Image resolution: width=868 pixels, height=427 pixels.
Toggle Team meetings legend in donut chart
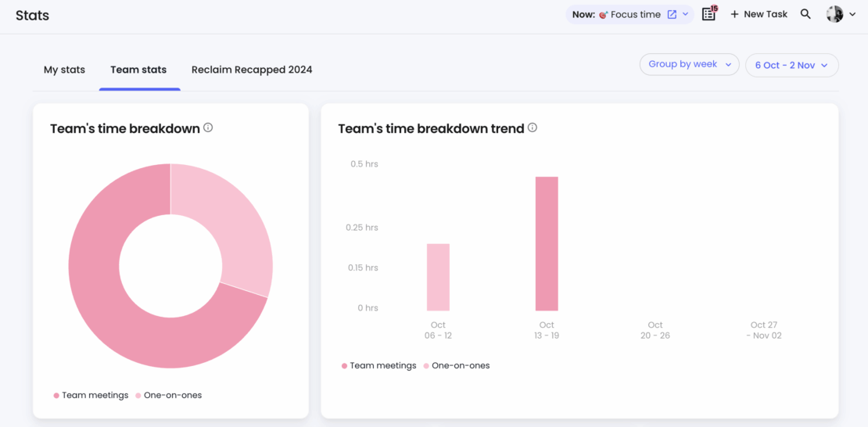pos(91,395)
